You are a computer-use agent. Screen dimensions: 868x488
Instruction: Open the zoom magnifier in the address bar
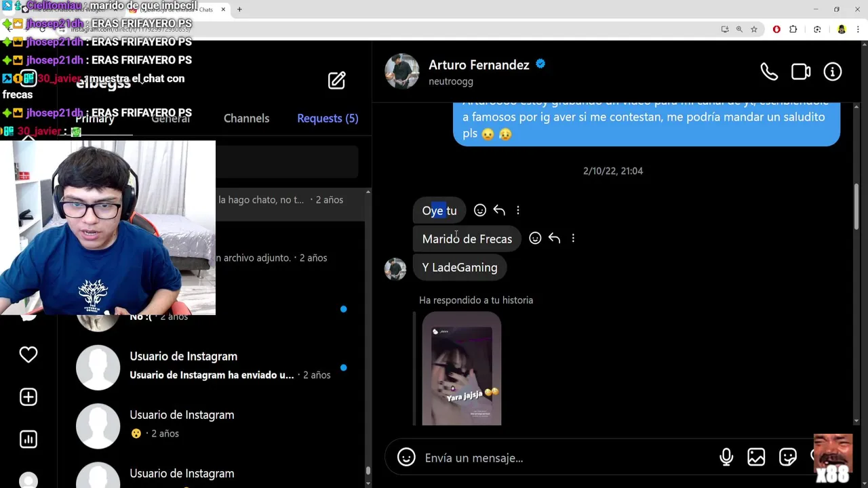click(739, 29)
